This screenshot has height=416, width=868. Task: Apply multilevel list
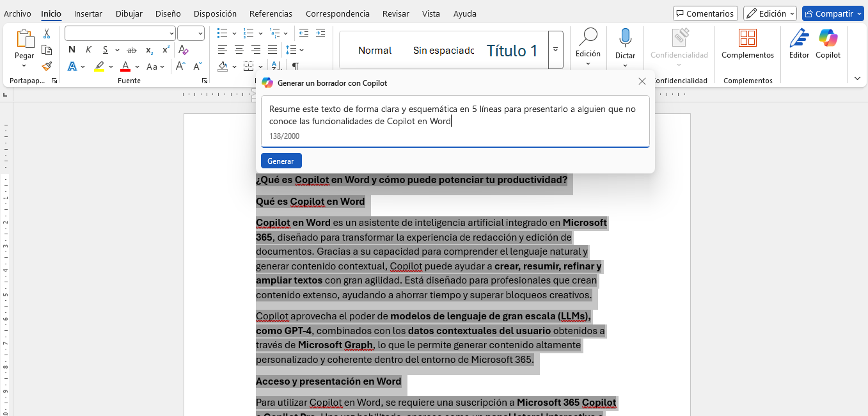pyautogui.click(x=275, y=33)
